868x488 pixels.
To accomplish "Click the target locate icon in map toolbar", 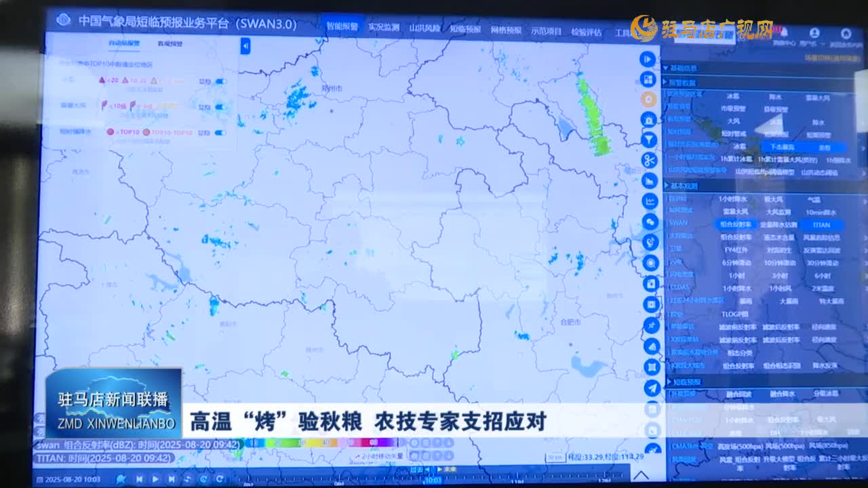I will (650, 263).
